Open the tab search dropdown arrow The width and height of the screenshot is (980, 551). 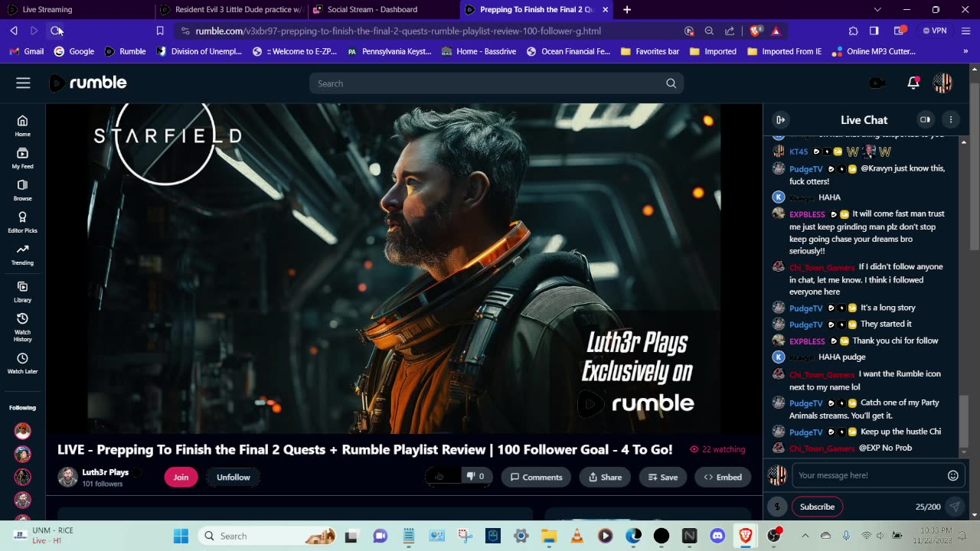tap(877, 10)
